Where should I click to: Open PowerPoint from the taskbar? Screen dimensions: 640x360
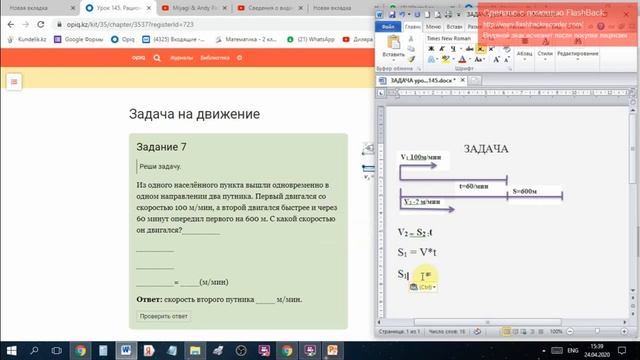(x=333, y=350)
